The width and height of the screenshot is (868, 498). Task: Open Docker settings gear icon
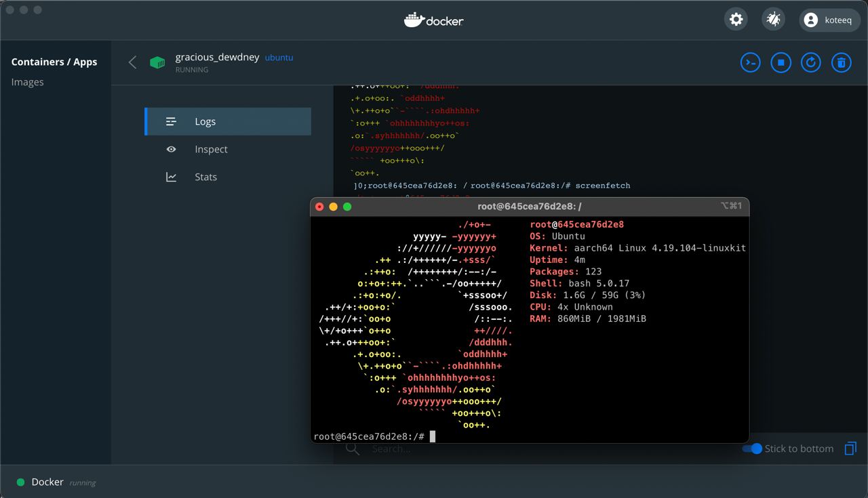click(x=736, y=20)
